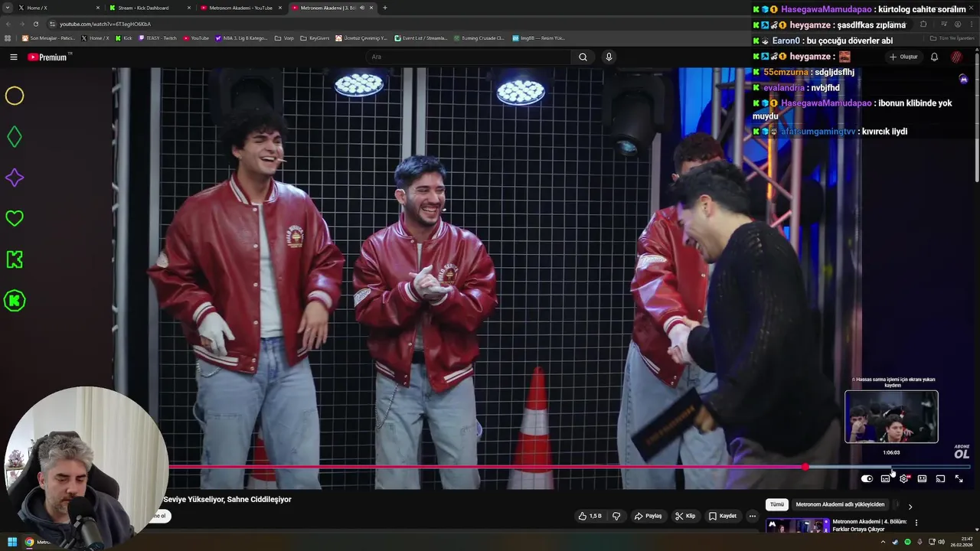The width and height of the screenshot is (980, 551).
Task: Click the Oluştur create button
Action: tap(903, 57)
